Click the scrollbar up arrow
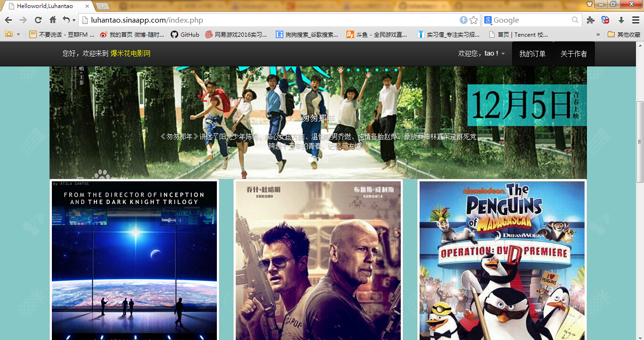The width and height of the screenshot is (644, 340). (x=640, y=45)
